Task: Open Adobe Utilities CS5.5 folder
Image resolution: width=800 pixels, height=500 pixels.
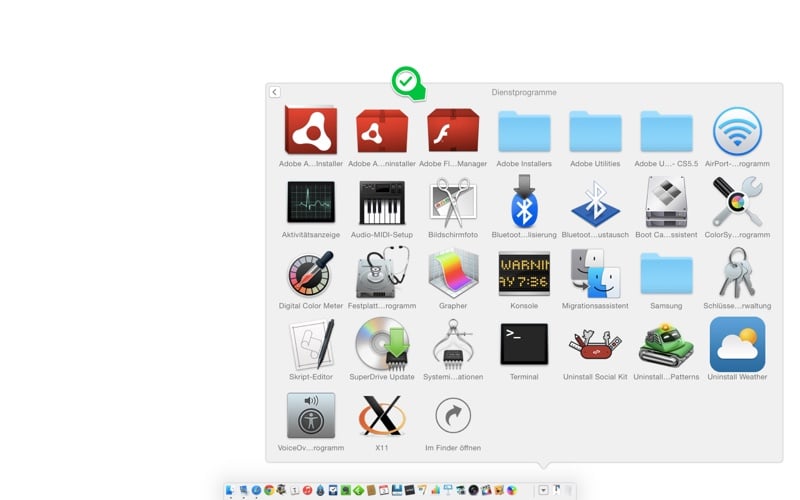Action: (666, 132)
